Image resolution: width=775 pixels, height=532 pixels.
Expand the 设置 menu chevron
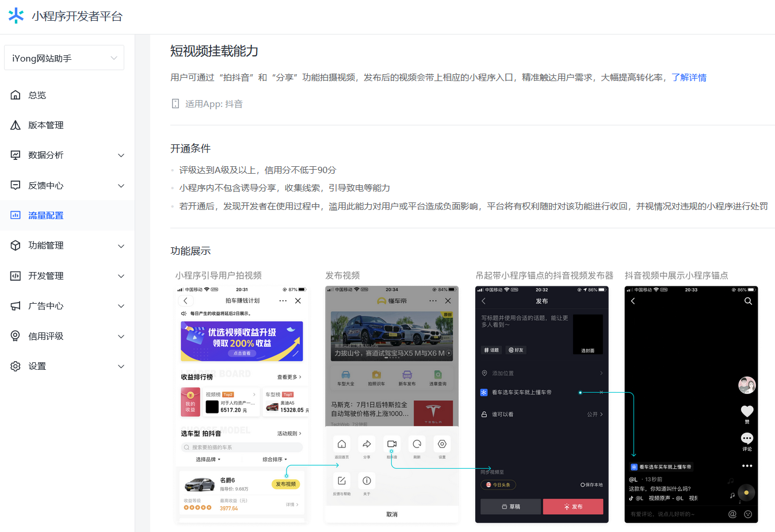click(121, 366)
